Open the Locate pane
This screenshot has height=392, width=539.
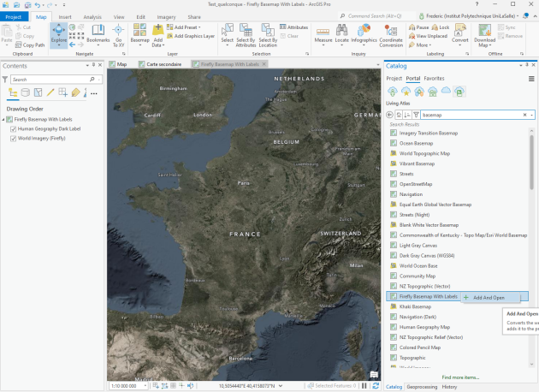pyautogui.click(x=341, y=35)
